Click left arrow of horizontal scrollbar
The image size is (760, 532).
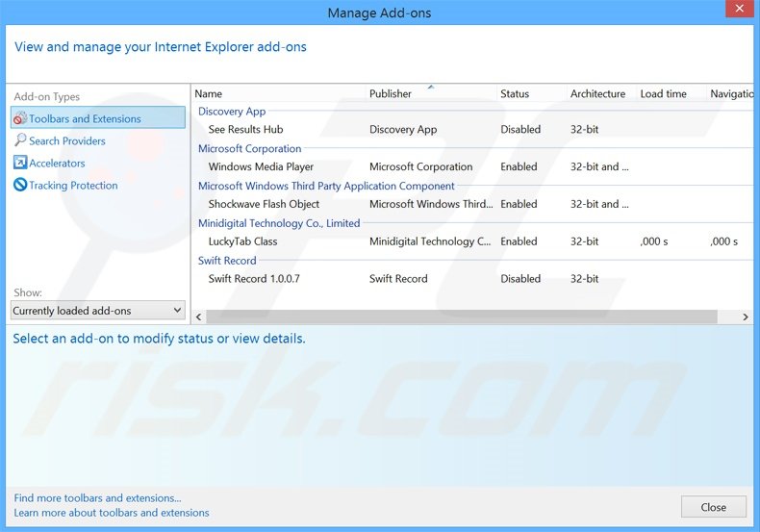(199, 317)
